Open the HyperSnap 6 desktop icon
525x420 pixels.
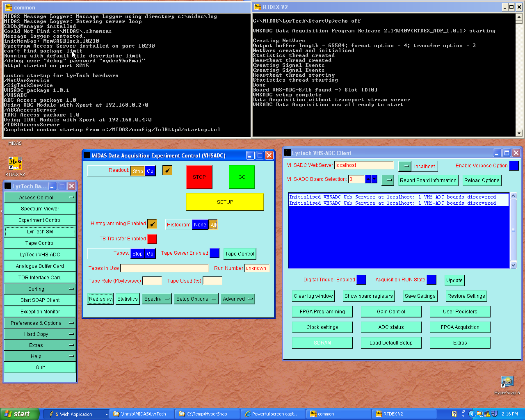point(507,382)
